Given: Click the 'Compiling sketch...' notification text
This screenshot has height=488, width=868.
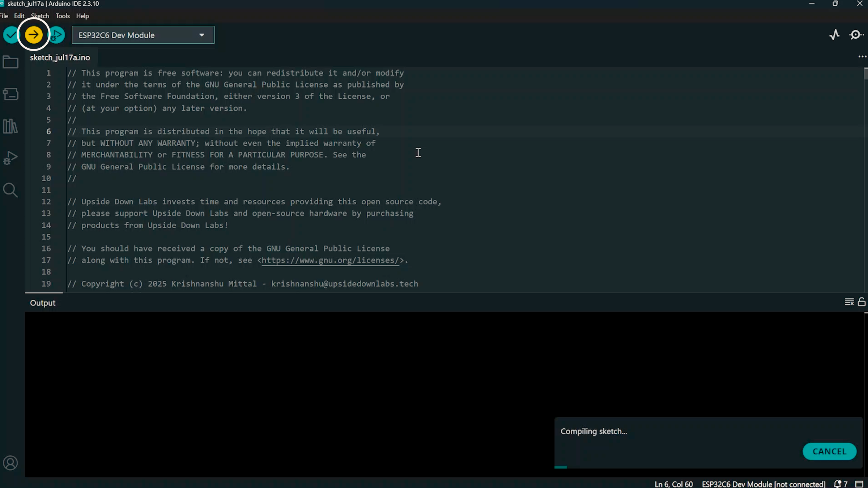Looking at the screenshot, I should 594,431.
